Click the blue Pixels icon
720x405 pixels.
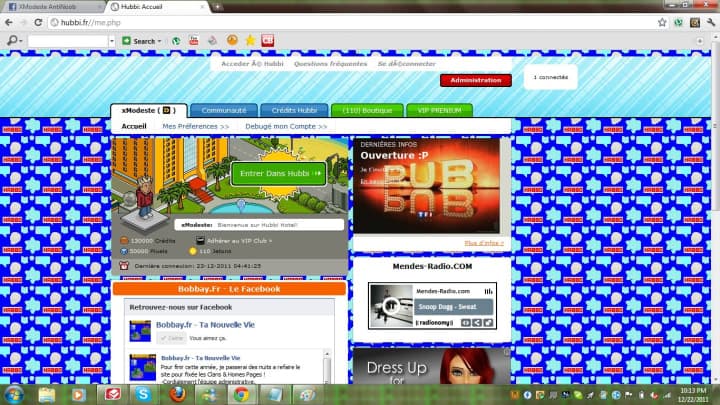(124, 251)
